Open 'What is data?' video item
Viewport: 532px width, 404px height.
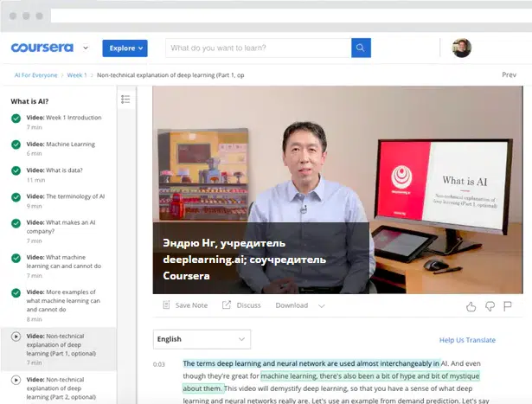[x=54, y=175]
